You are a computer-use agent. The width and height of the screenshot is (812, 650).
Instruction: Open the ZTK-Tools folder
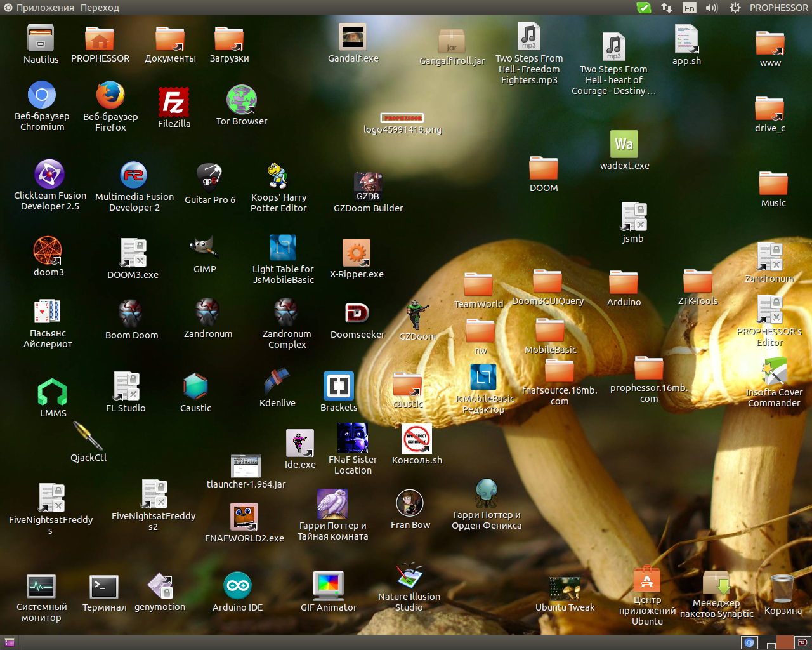pos(698,281)
